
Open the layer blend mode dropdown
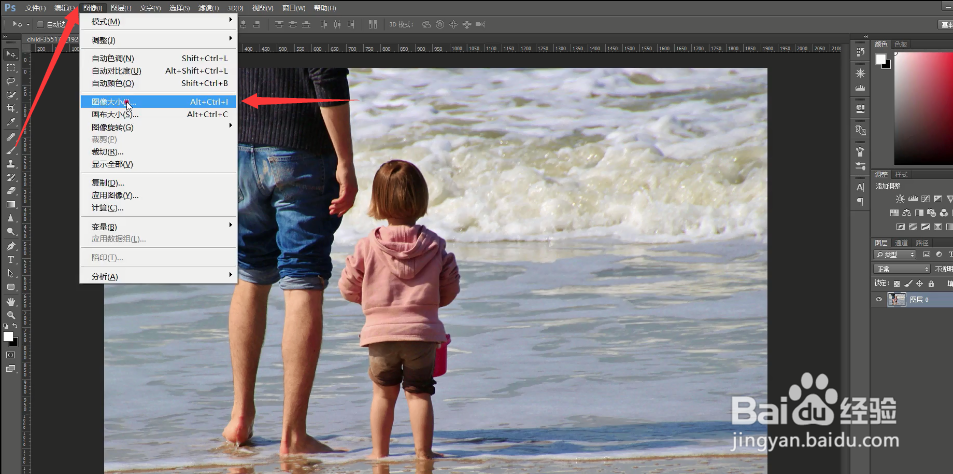(x=902, y=269)
